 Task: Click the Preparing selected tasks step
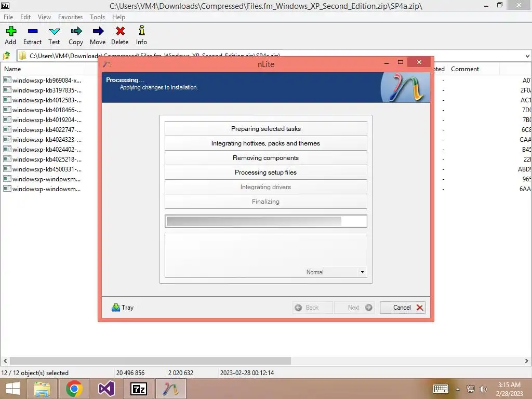(265, 129)
